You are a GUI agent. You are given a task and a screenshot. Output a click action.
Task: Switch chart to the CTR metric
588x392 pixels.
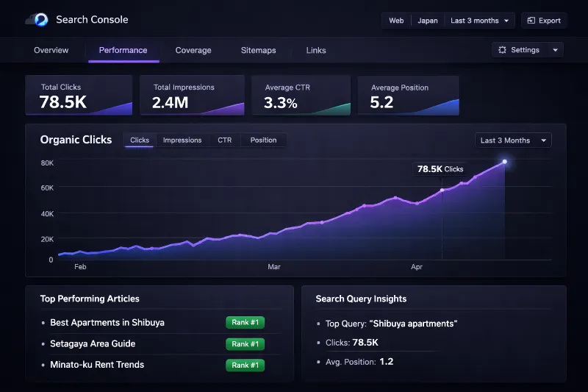click(224, 140)
